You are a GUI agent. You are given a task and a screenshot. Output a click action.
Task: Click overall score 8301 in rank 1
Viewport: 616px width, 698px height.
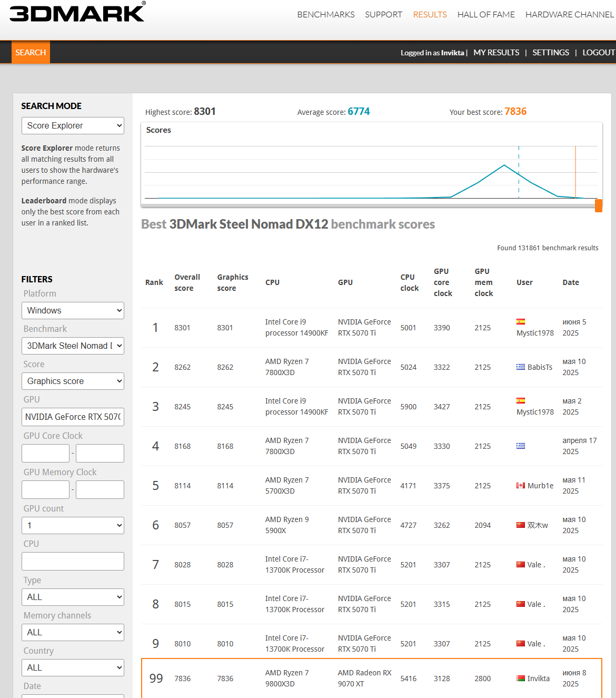pos(182,328)
